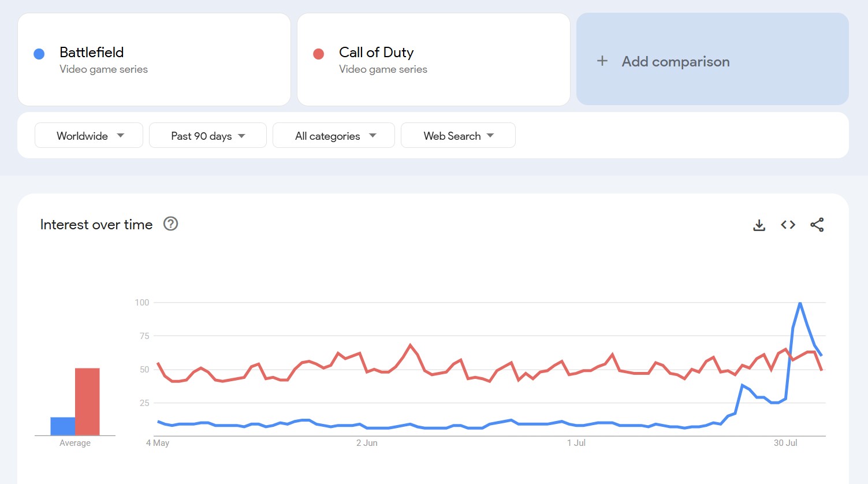Click the '30 Jul' axis date label
This screenshot has height=484, width=868.
click(x=785, y=443)
